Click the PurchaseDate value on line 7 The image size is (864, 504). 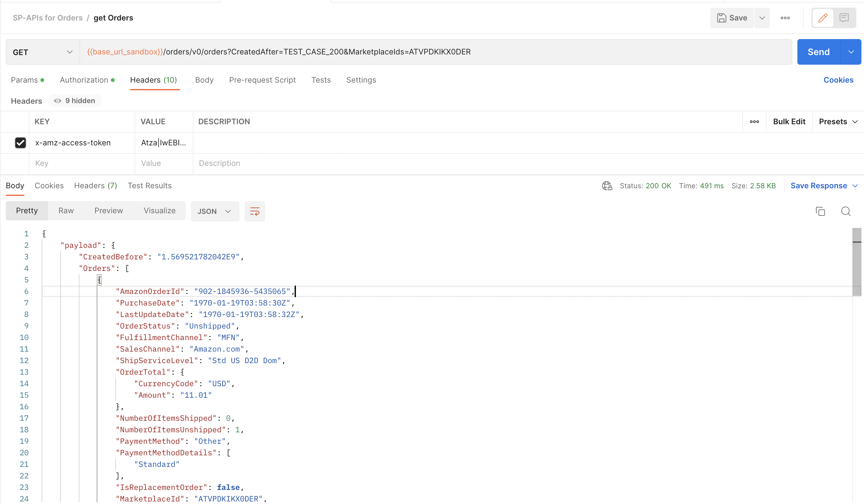click(240, 303)
